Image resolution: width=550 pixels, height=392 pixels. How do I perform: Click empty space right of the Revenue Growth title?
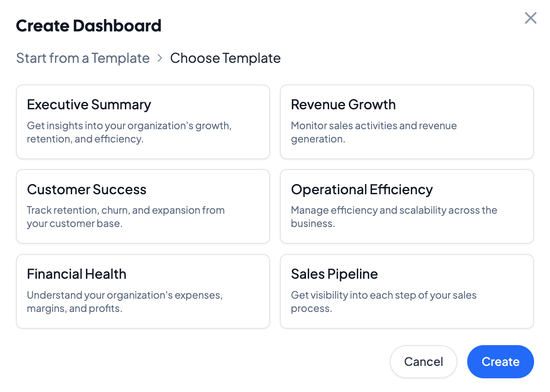pos(465,105)
